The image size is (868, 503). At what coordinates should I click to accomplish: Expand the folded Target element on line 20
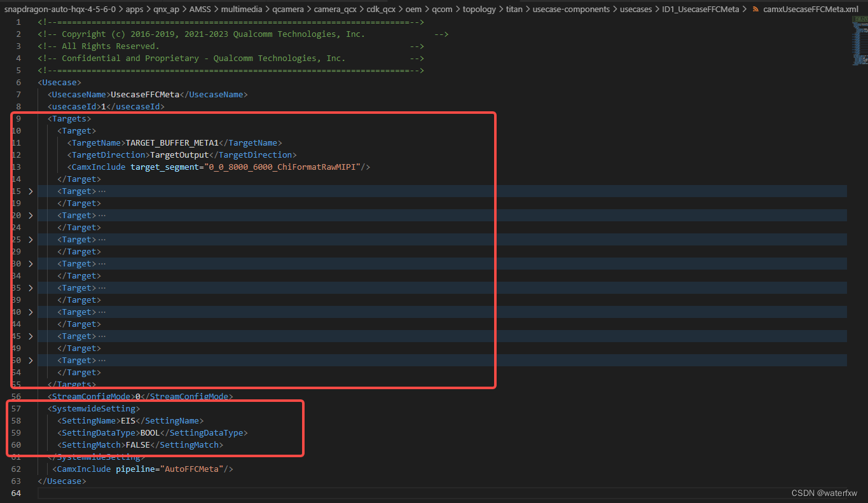point(31,215)
